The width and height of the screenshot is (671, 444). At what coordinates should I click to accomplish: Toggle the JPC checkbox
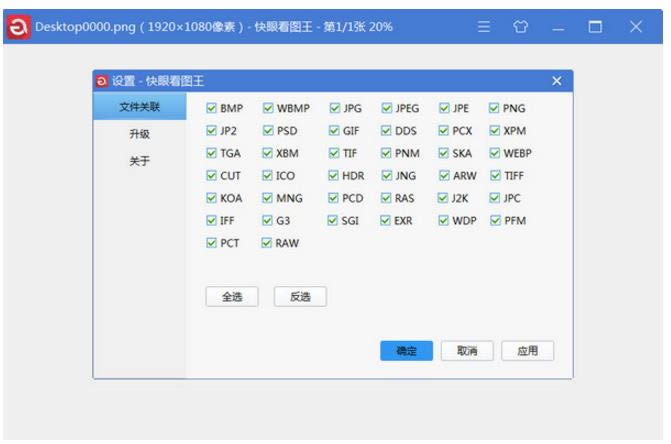click(x=495, y=198)
